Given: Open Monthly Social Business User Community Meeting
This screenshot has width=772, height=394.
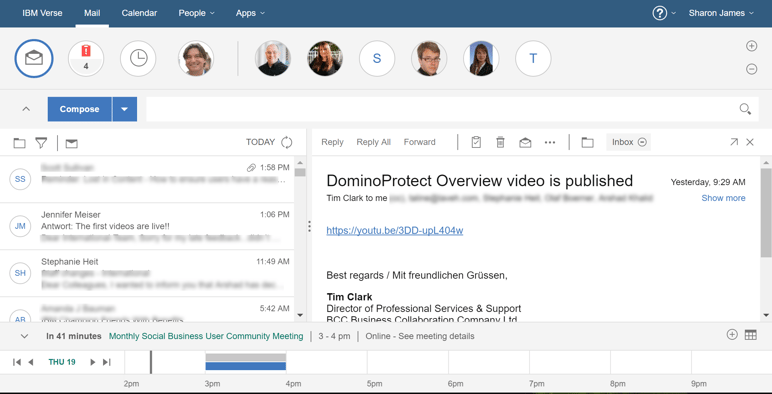Looking at the screenshot, I should (x=206, y=336).
